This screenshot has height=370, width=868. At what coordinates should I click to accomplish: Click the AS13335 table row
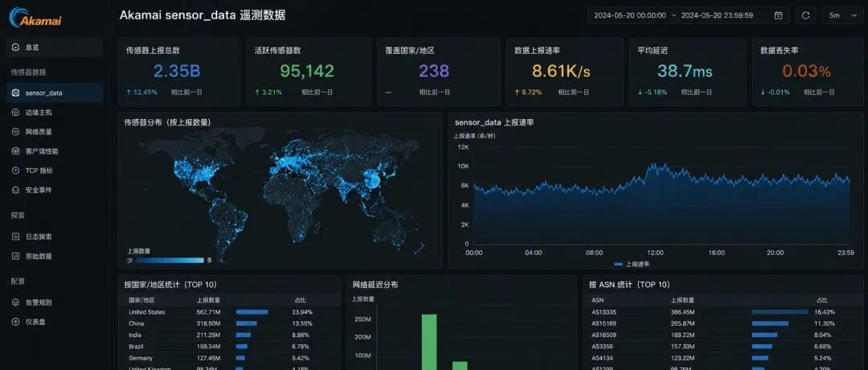tap(724, 312)
